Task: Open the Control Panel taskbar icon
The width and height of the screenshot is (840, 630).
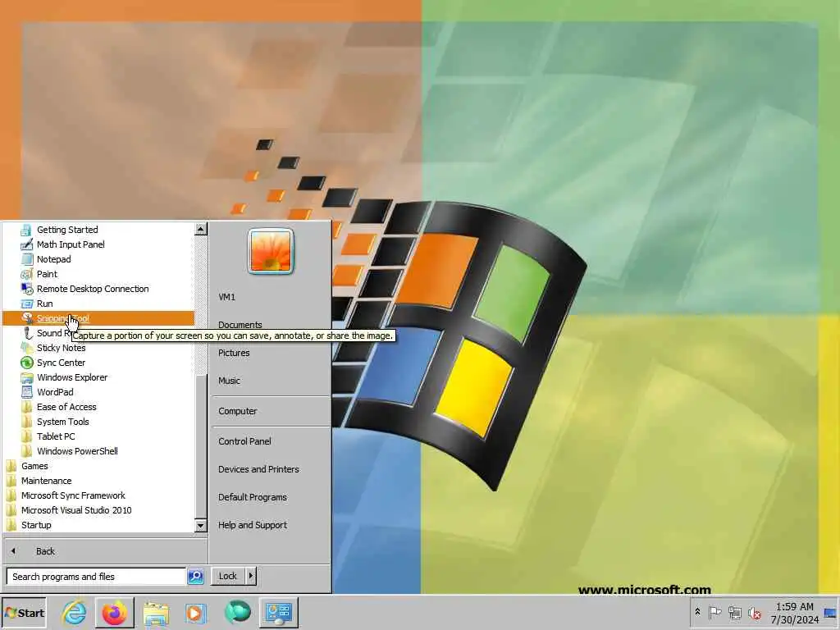Action: click(279, 613)
